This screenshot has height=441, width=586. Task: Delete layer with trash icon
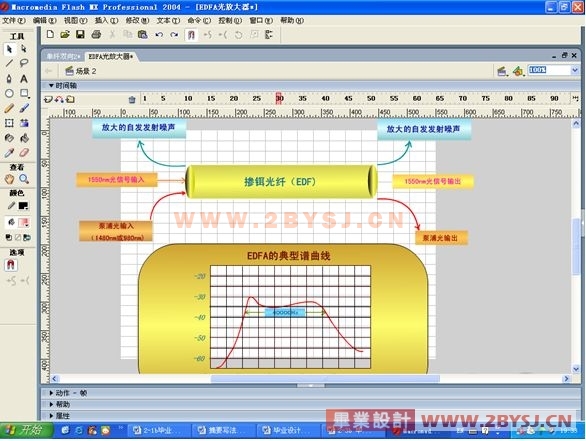pos(132,99)
